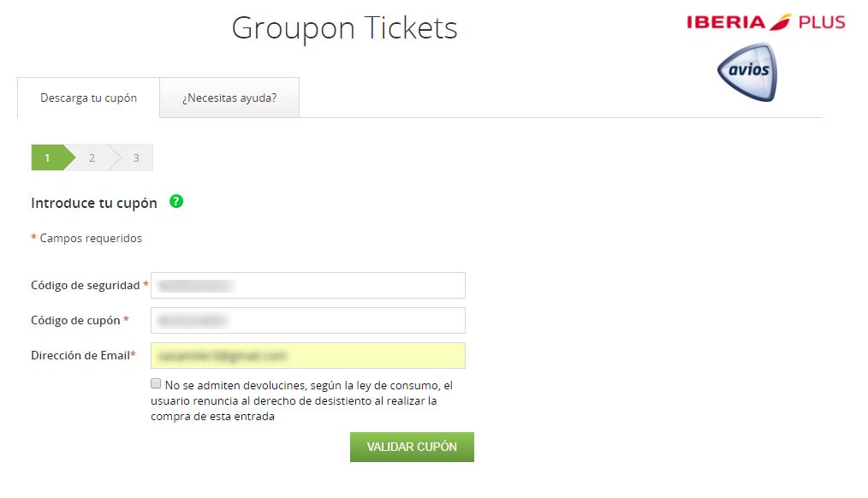Viewport: 868px width, 498px height.
Task: Click the Avios badge logo
Action: [x=747, y=71]
